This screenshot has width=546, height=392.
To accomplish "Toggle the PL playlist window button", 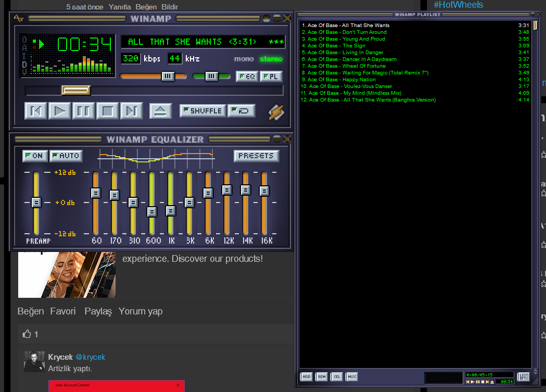I will 271,76.
